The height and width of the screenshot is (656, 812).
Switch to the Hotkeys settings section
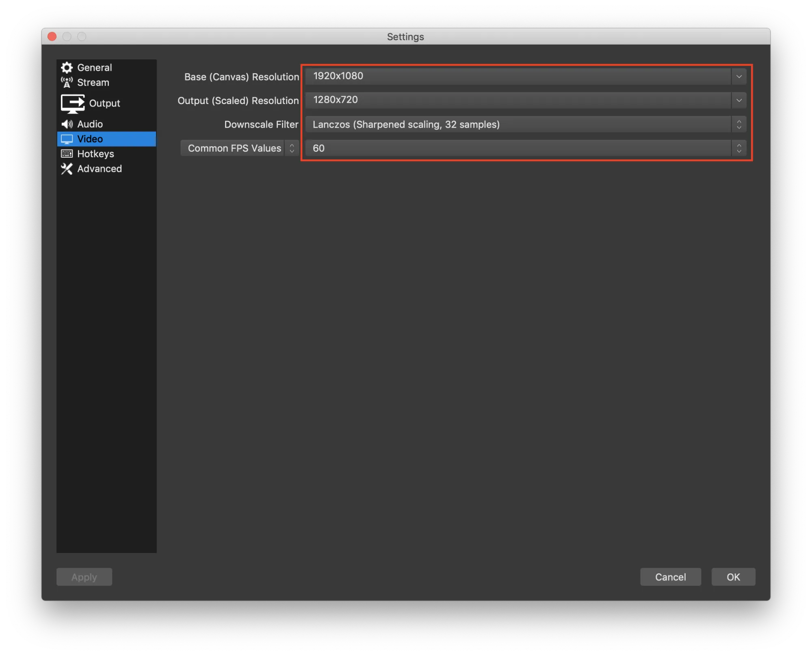(x=95, y=154)
